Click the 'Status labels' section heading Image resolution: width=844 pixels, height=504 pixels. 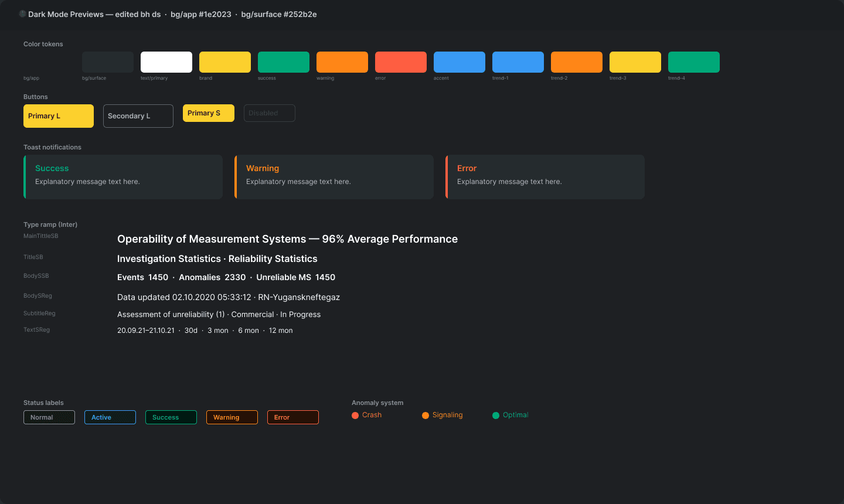click(43, 403)
